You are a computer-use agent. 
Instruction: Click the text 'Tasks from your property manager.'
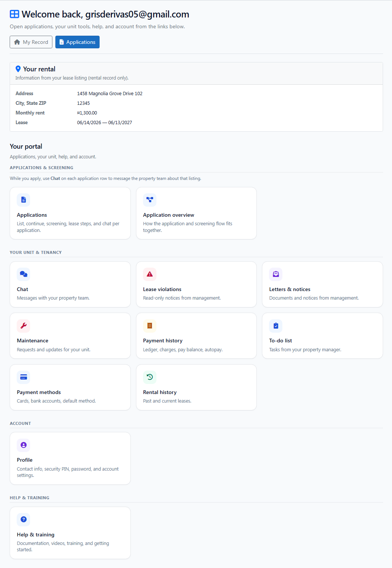pyautogui.click(x=305, y=350)
